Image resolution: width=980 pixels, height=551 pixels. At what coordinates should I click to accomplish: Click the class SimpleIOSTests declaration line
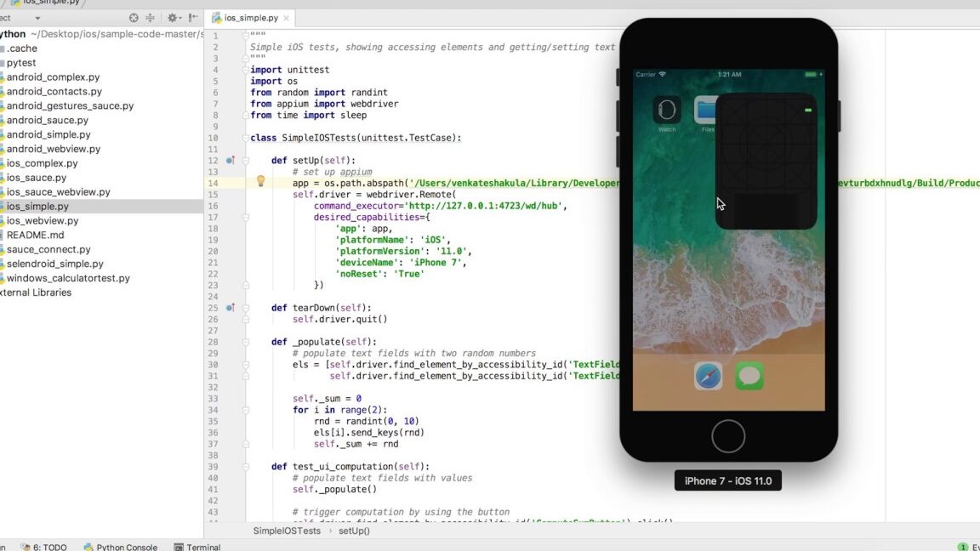[356, 138]
